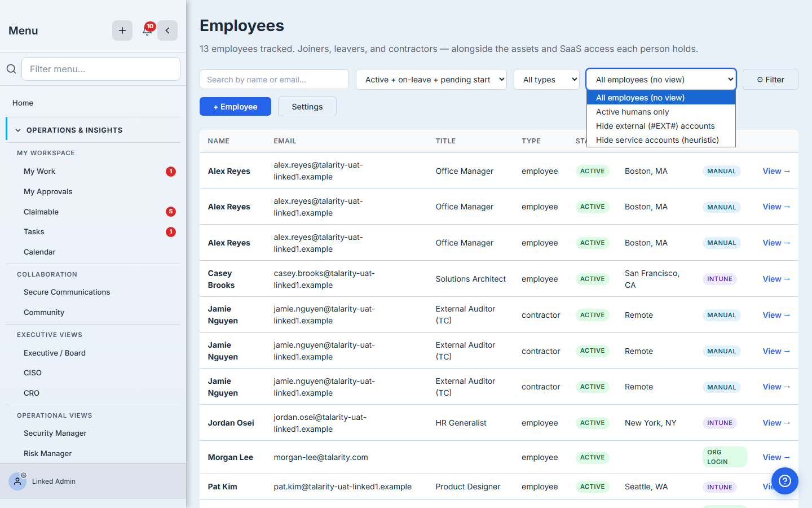Click the Product Designer title cell

[467, 487]
